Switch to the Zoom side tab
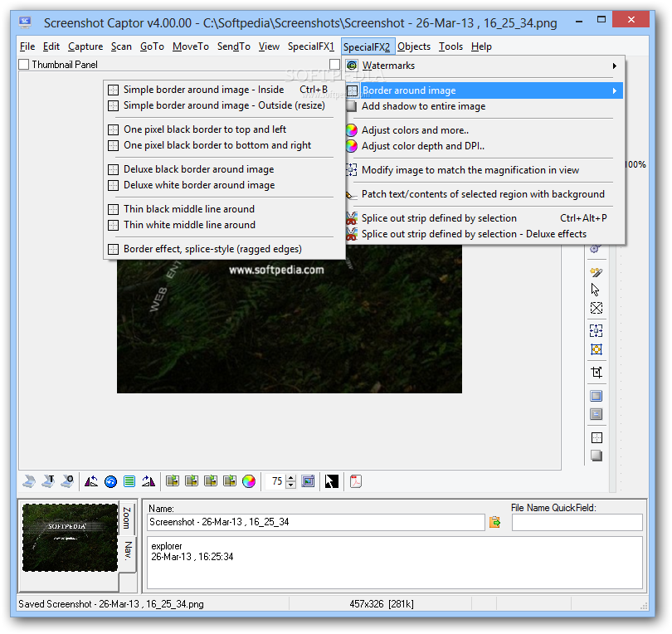 click(127, 518)
